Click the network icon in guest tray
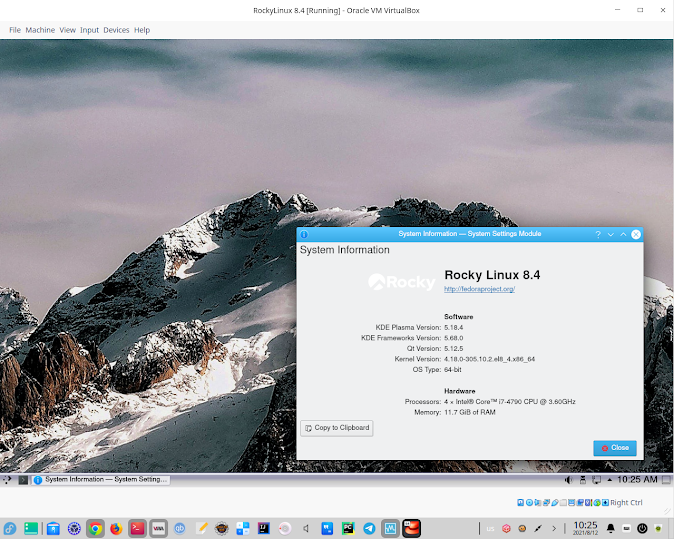The height and width of the screenshot is (539, 674). tap(596, 480)
